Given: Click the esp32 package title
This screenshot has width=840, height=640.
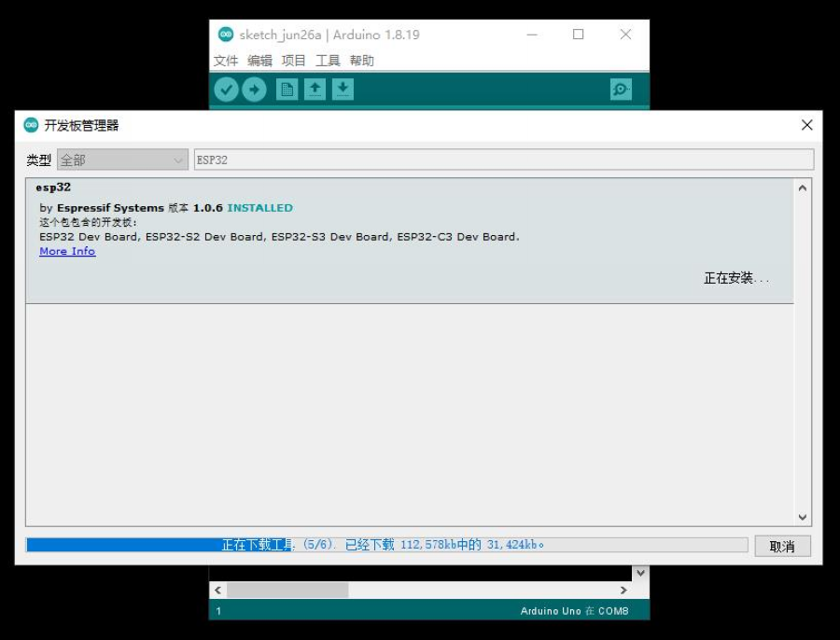Looking at the screenshot, I should 53,188.
